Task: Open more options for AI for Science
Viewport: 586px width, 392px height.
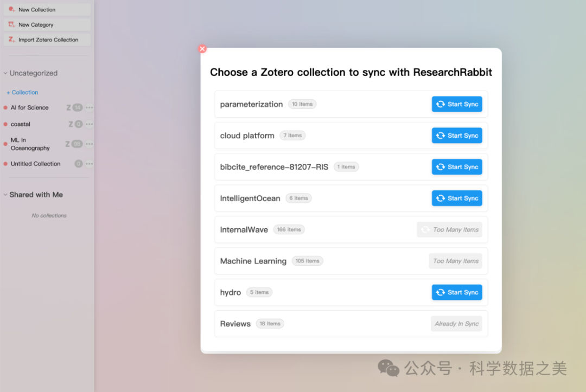Action: coord(89,108)
